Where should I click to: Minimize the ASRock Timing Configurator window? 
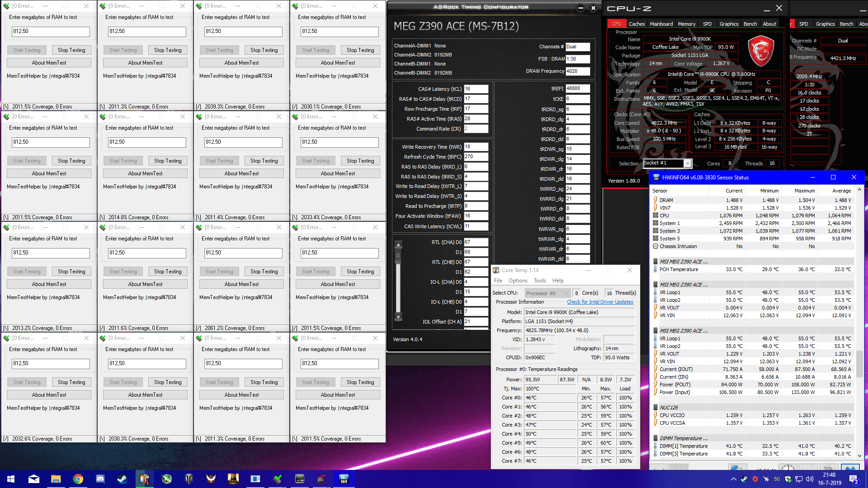[580, 8]
